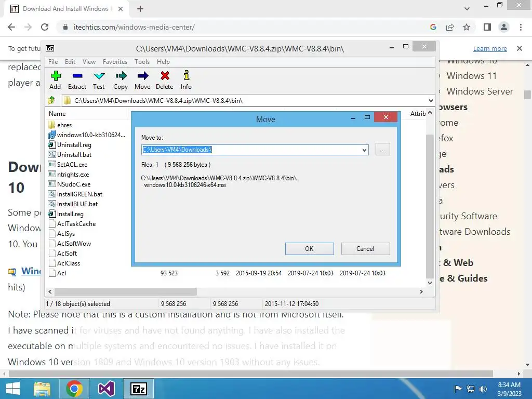
Task: Select the Uninstall.reg file
Action: (x=70, y=144)
